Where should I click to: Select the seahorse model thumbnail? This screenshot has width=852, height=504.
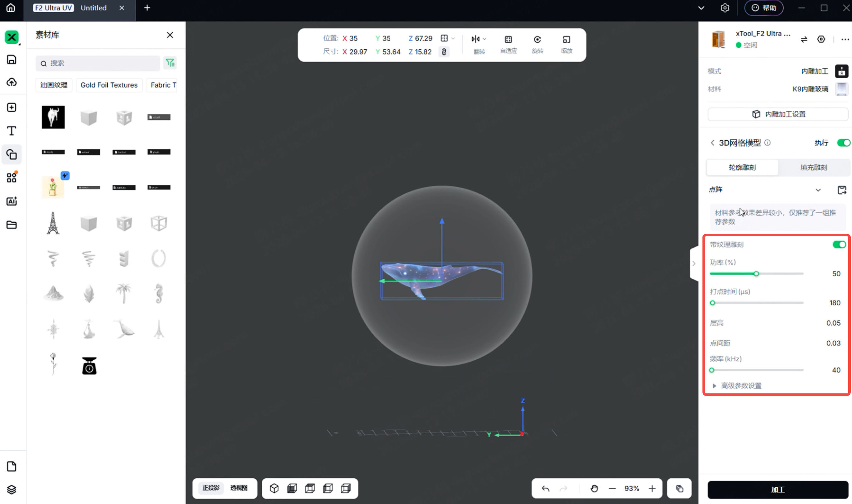159,293
